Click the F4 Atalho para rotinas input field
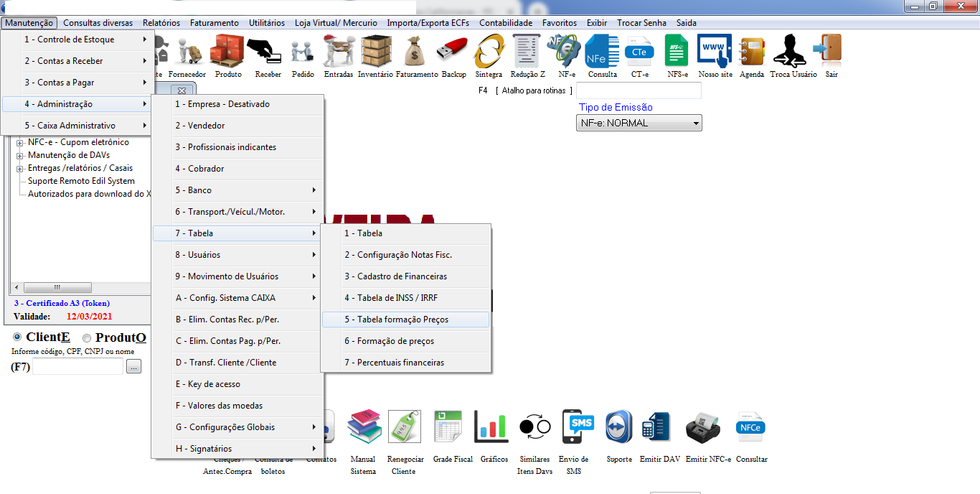 639,90
